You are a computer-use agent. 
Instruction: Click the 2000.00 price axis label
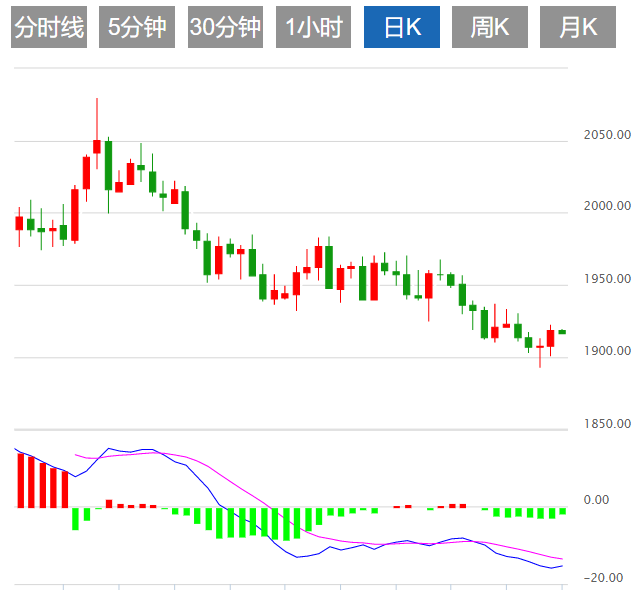tap(607, 206)
